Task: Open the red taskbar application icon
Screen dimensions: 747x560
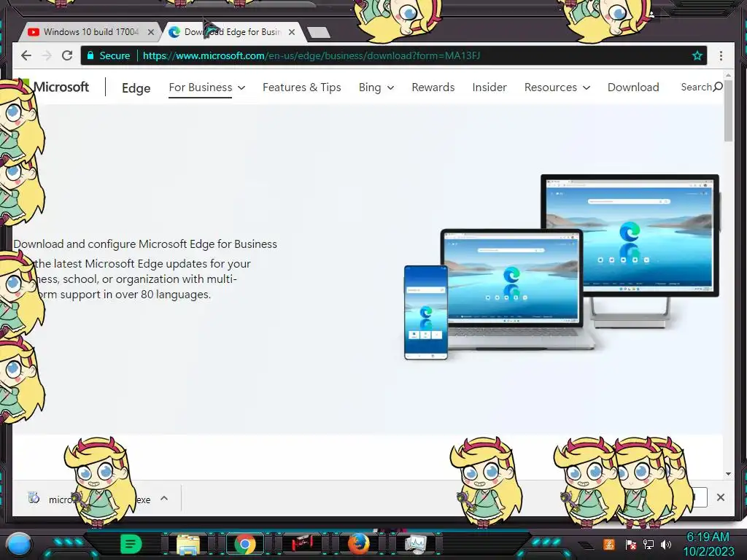Action: click(x=302, y=544)
